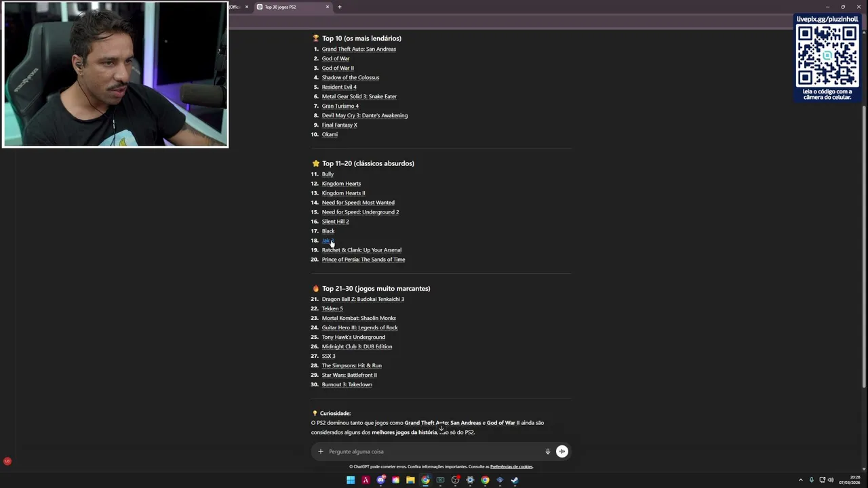Open the red A app in taskbar
The image size is (868, 488).
[x=366, y=480]
